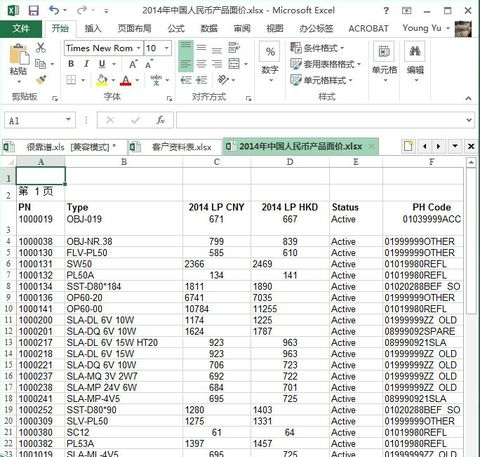Switch to the ACROBAT tab

click(x=368, y=29)
